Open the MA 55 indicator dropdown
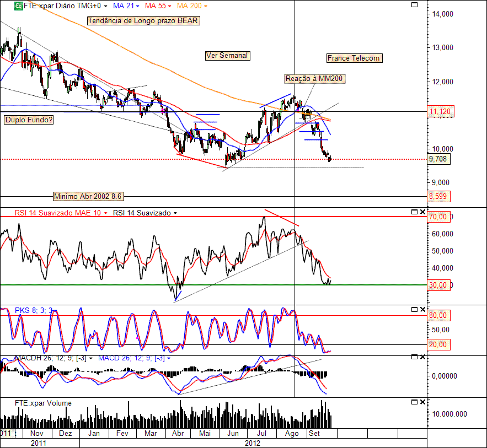487x448 pixels. 169,6
